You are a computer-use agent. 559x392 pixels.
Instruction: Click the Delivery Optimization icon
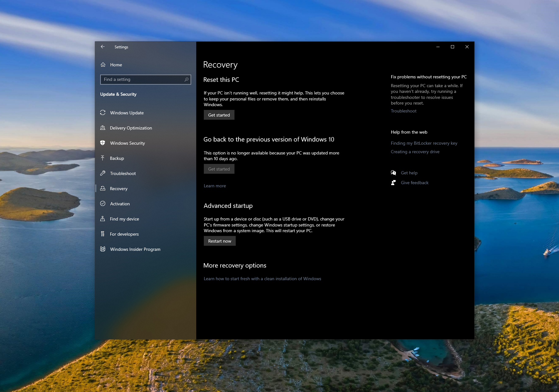103,128
